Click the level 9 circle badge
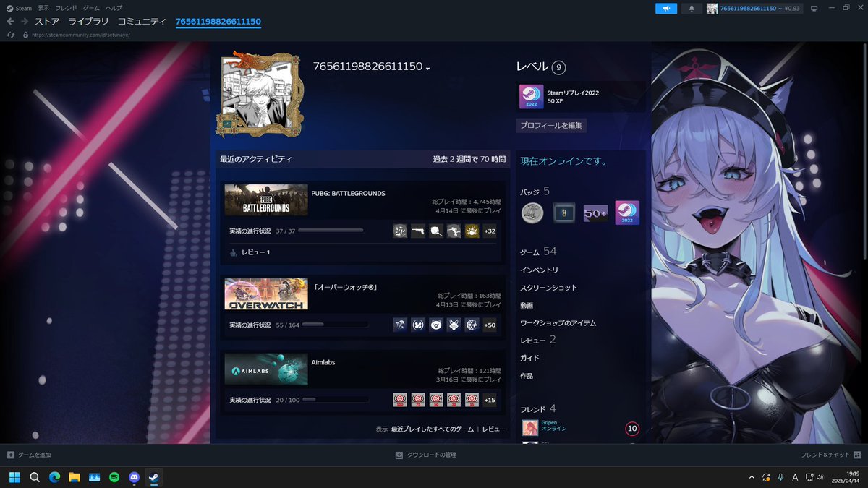 (x=558, y=67)
